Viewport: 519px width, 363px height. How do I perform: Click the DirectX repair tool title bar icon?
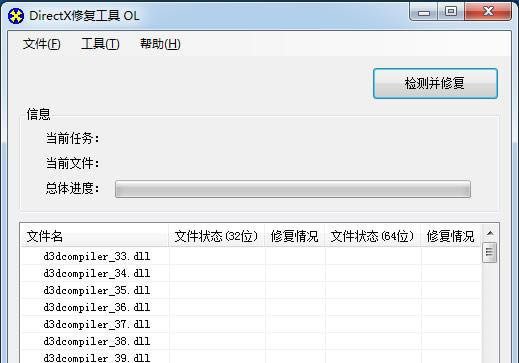[x=16, y=16]
